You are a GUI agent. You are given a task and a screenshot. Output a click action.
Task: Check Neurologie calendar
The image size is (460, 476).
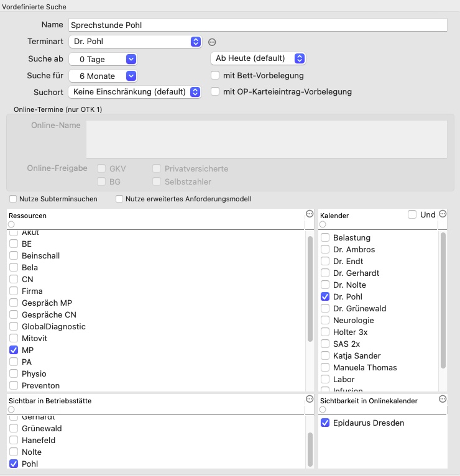point(325,320)
